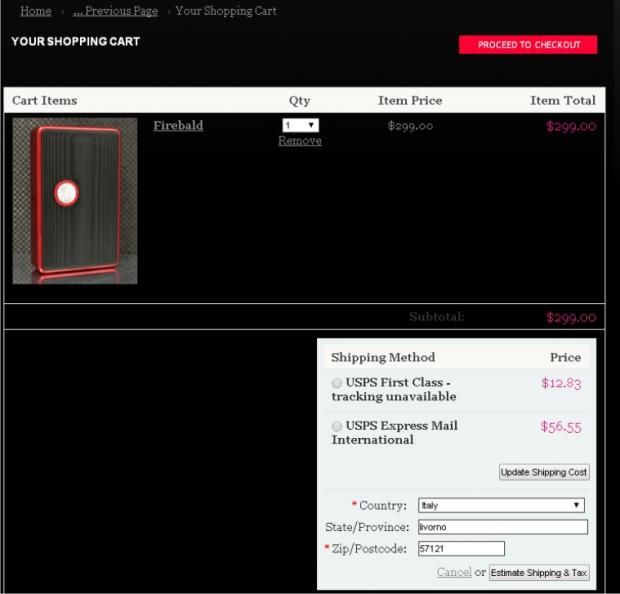Click the Qty column header

click(x=299, y=101)
